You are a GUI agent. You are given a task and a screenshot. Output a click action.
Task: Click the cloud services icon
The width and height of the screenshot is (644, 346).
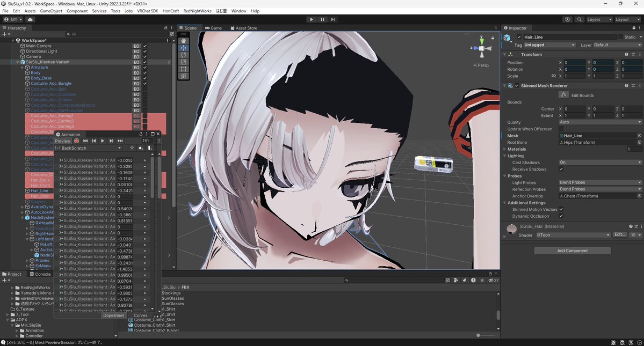coord(31,19)
